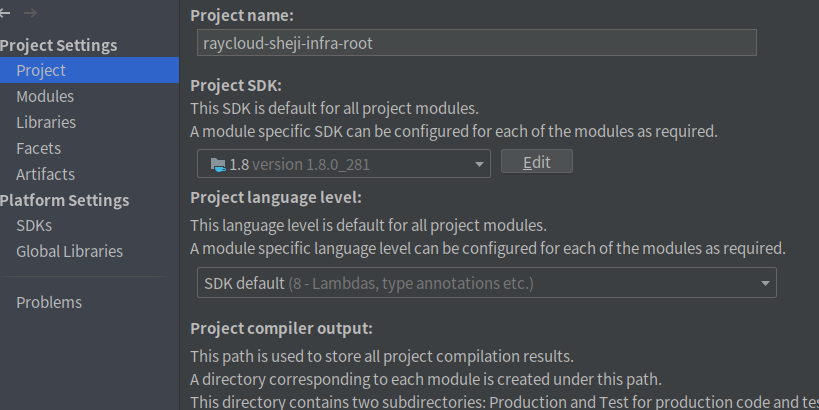Click the language level dropdown arrow
The image size is (819, 410).
(765, 284)
